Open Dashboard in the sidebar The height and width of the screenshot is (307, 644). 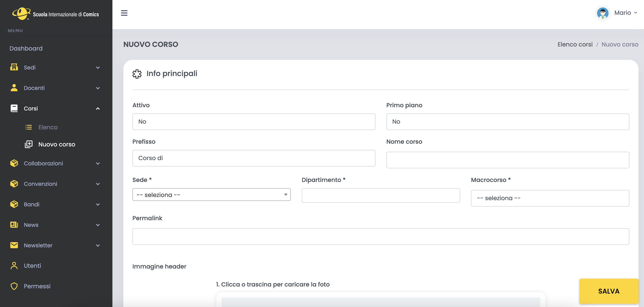(26, 48)
